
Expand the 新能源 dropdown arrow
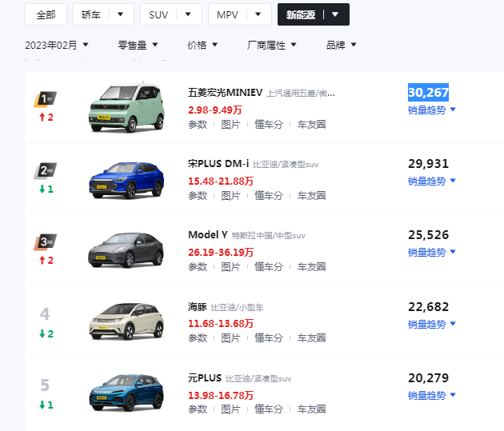[335, 14]
